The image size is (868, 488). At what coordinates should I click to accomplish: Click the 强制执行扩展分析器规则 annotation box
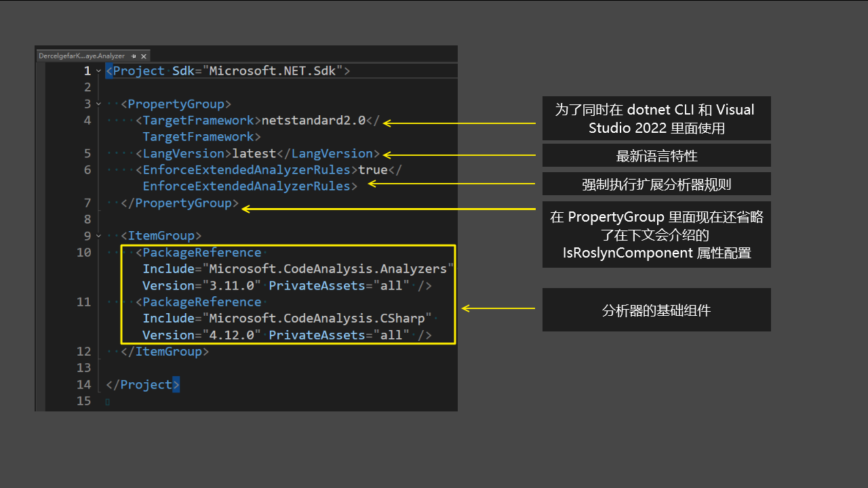pos(656,184)
